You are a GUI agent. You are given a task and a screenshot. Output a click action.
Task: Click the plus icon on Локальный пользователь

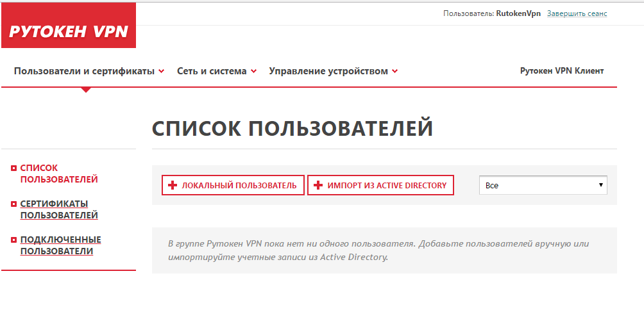[x=173, y=185]
